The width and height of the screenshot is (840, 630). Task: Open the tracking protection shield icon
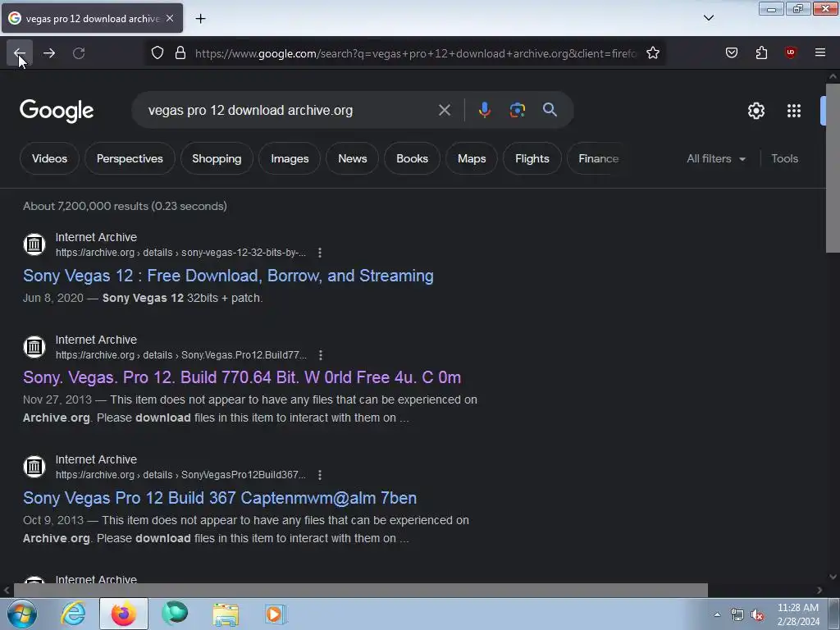(x=157, y=53)
